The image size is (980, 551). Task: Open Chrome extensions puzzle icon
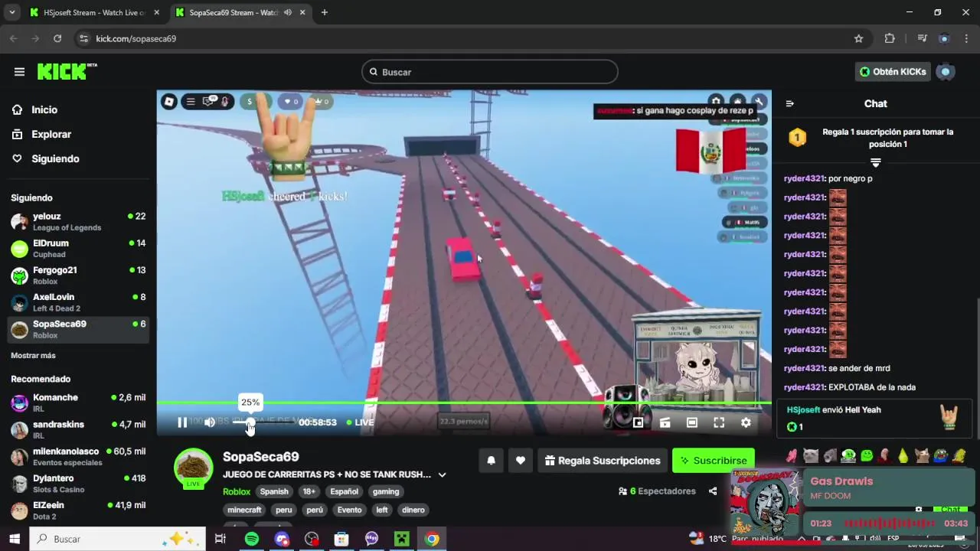[x=890, y=38]
